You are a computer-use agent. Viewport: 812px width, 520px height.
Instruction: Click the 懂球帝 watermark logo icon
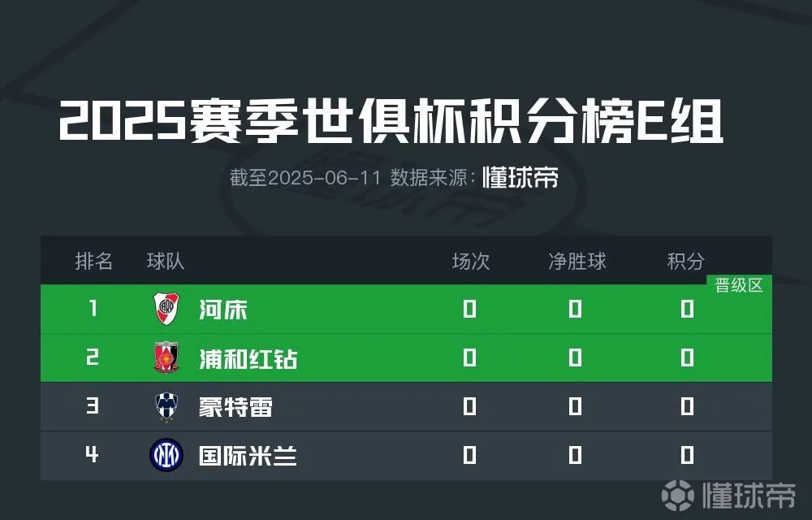[676, 494]
